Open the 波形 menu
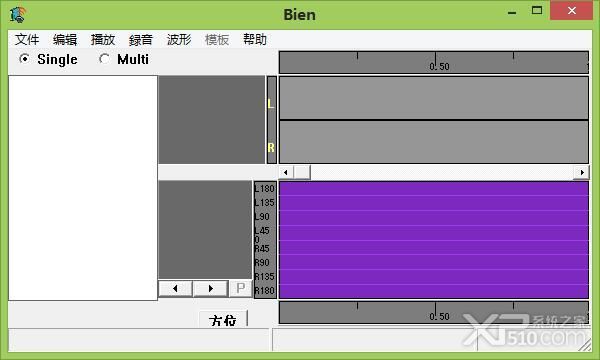Image resolution: width=600 pixels, height=360 pixels. (179, 39)
